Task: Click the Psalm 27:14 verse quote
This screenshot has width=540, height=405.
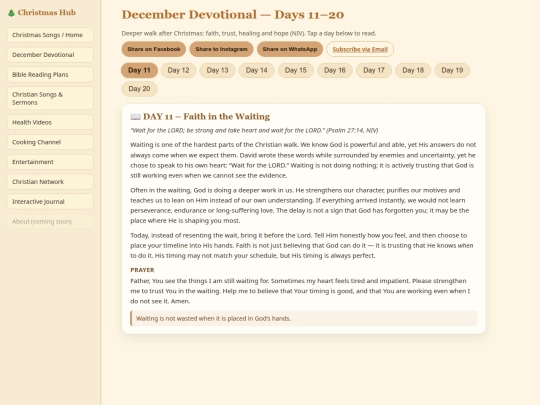Action: click(x=254, y=131)
